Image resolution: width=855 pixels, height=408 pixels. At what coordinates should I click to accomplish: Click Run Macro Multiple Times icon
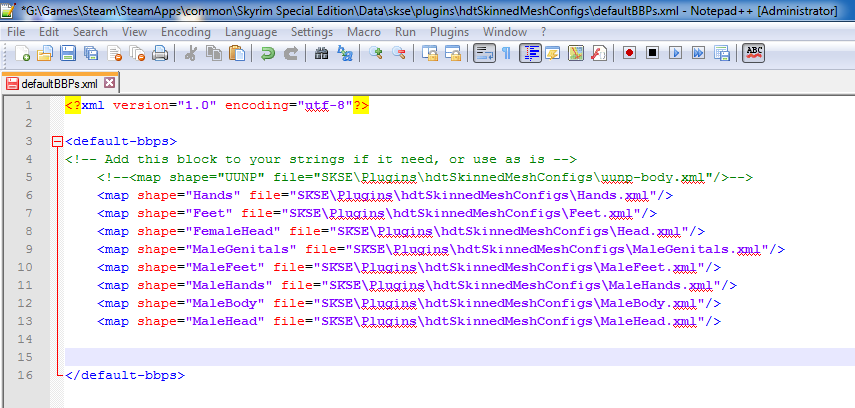699,53
